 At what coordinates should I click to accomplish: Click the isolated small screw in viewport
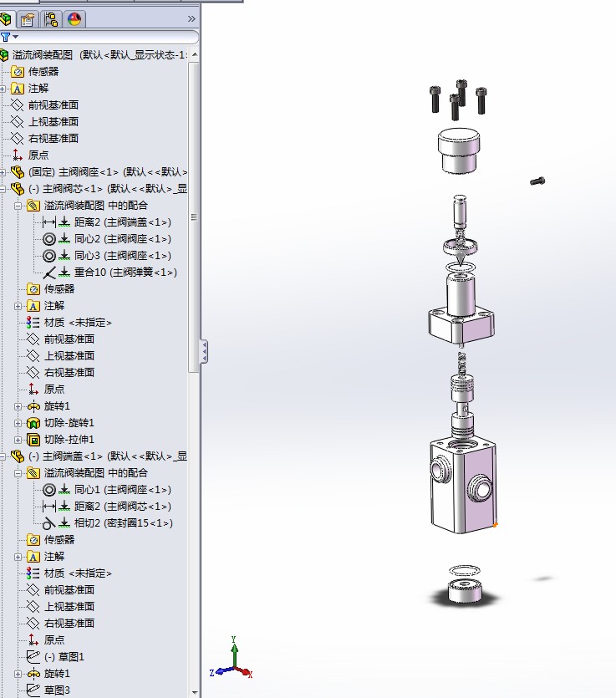click(x=537, y=181)
